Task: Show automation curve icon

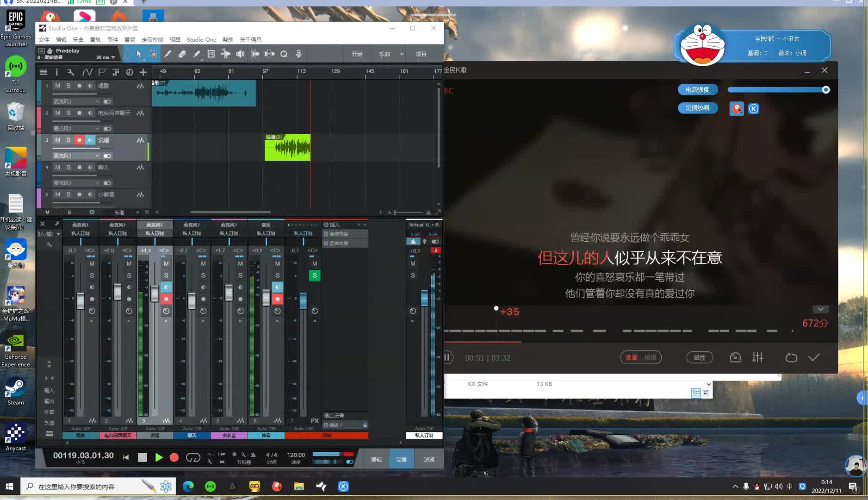Action: [87, 72]
